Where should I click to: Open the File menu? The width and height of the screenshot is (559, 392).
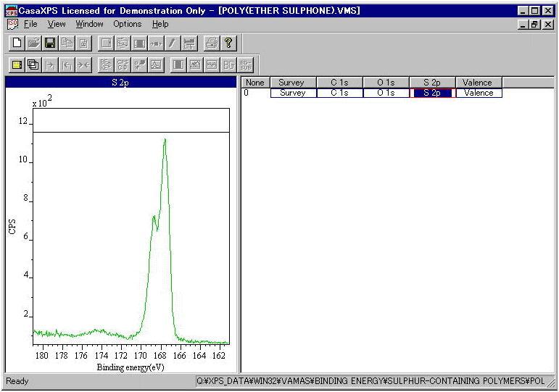click(30, 24)
